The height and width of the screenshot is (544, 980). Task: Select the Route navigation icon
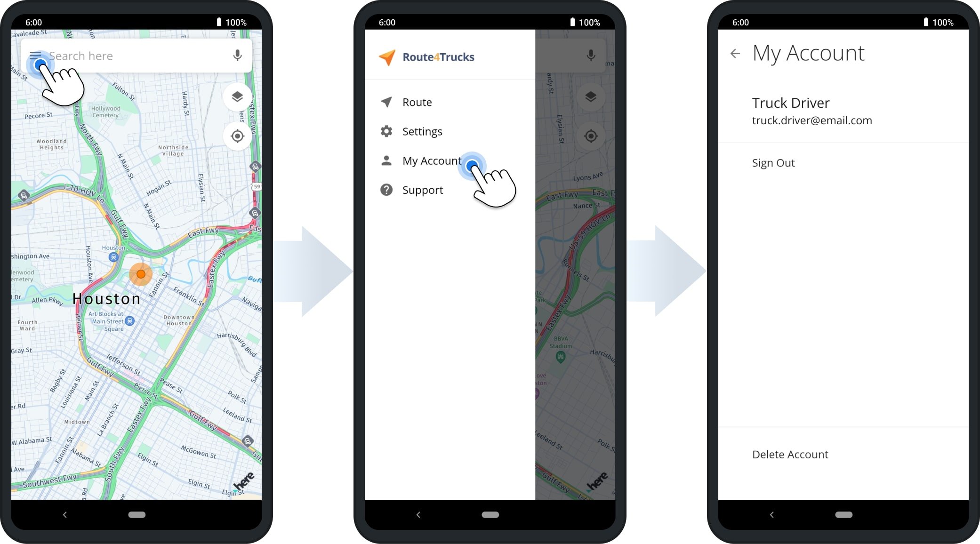point(386,102)
